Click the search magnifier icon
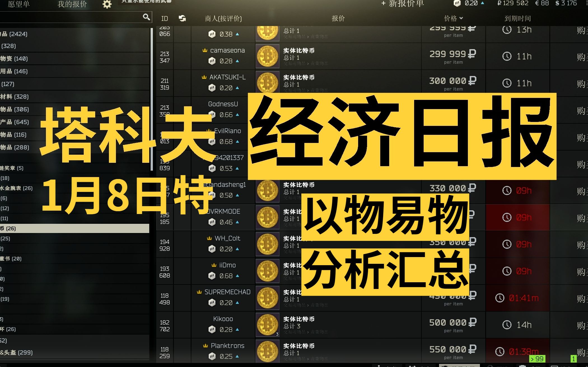 point(146,17)
